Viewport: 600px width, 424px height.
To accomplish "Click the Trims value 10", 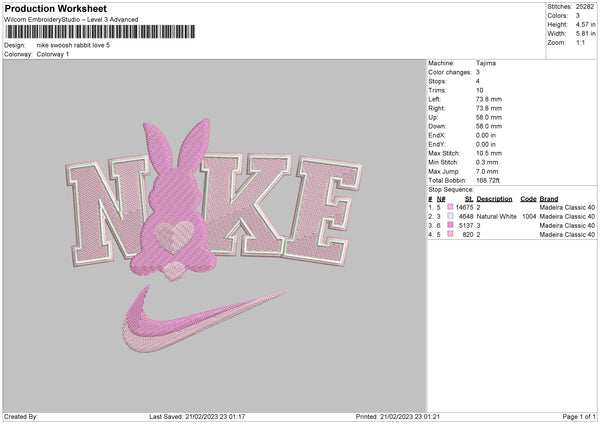I will coord(479,90).
